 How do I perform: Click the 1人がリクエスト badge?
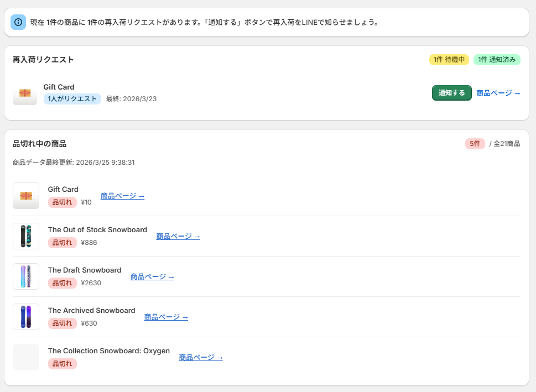coord(72,98)
